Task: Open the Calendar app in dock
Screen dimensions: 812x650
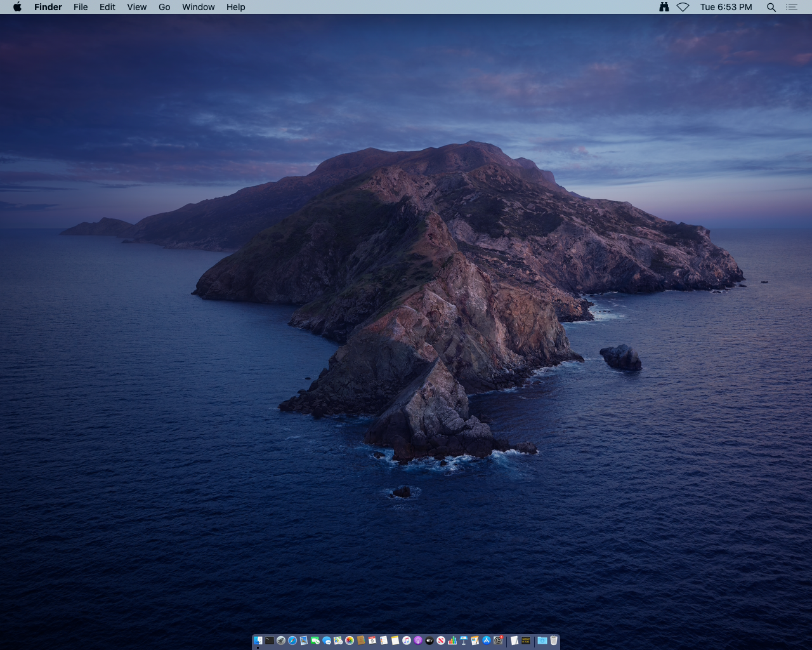Action: tap(372, 640)
